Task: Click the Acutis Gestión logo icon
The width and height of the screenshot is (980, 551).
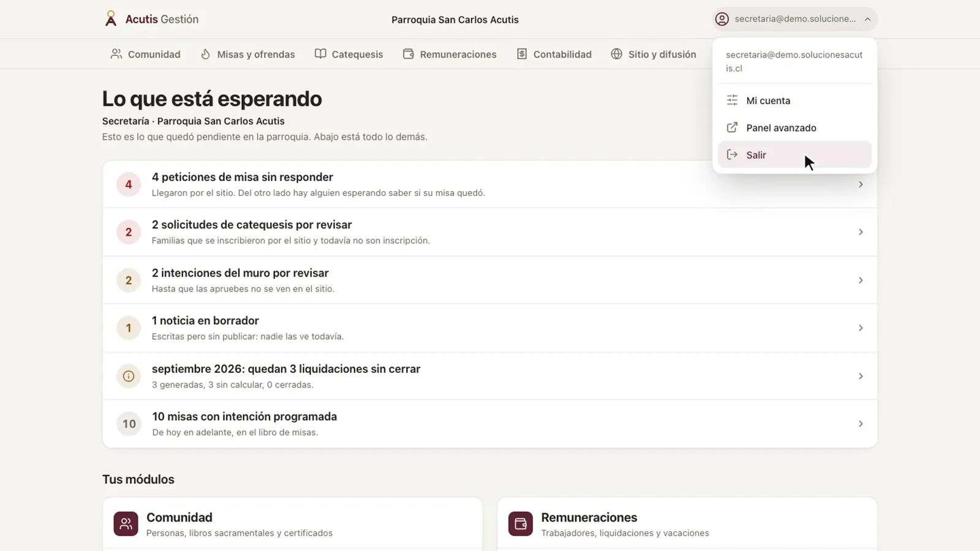Action: click(x=110, y=19)
